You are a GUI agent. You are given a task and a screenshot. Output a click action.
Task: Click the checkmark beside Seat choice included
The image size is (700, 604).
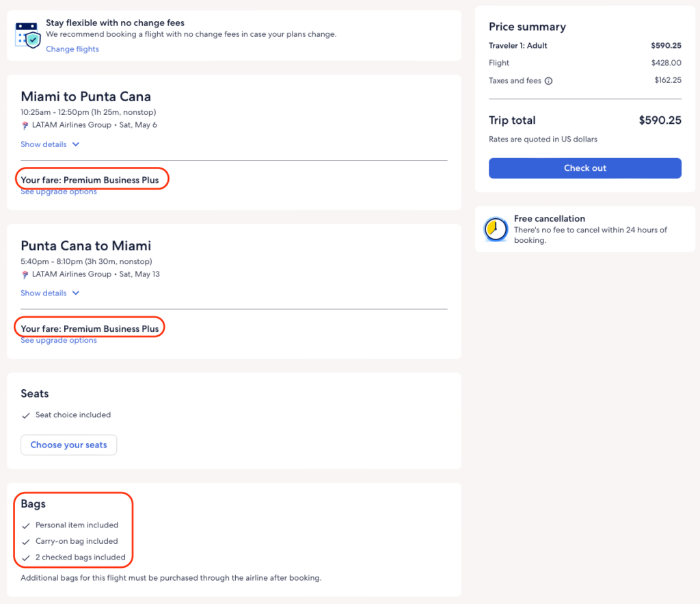pos(26,415)
